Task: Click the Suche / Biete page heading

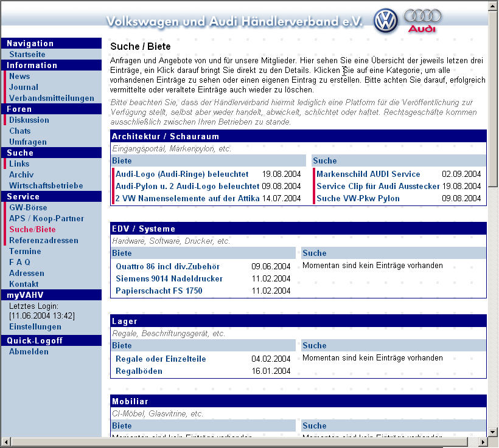Action: click(141, 46)
